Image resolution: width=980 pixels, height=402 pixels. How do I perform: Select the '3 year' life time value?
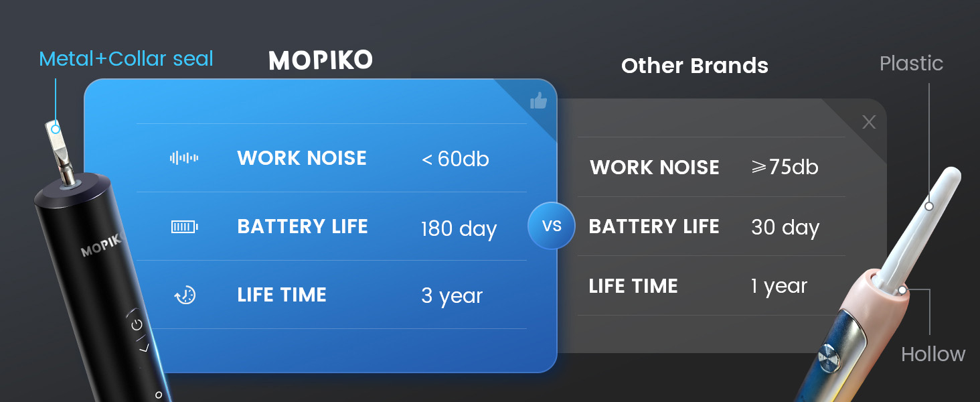click(x=452, y=295)
